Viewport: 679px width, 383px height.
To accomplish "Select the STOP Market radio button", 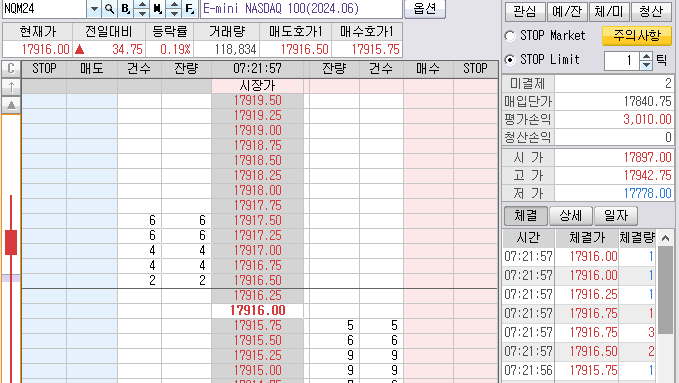I will 510,36.
